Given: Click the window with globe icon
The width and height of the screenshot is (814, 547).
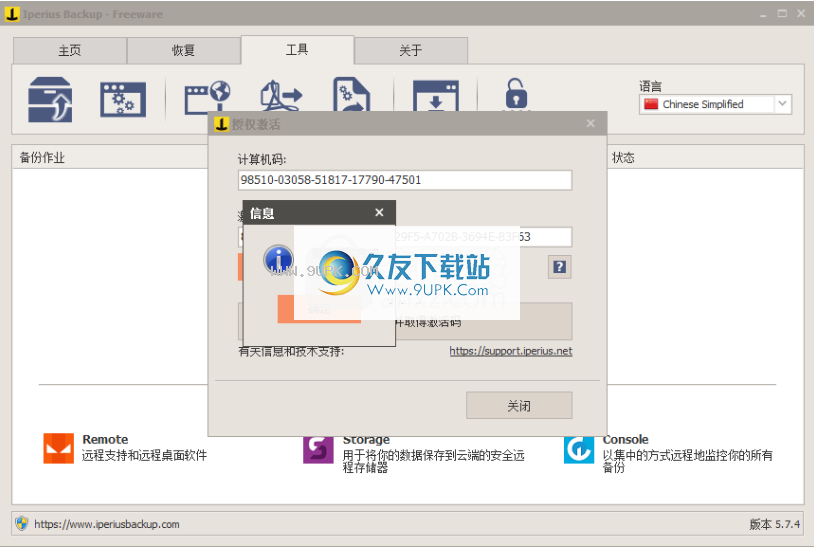Looking at the screenshot, I should 207,96.
